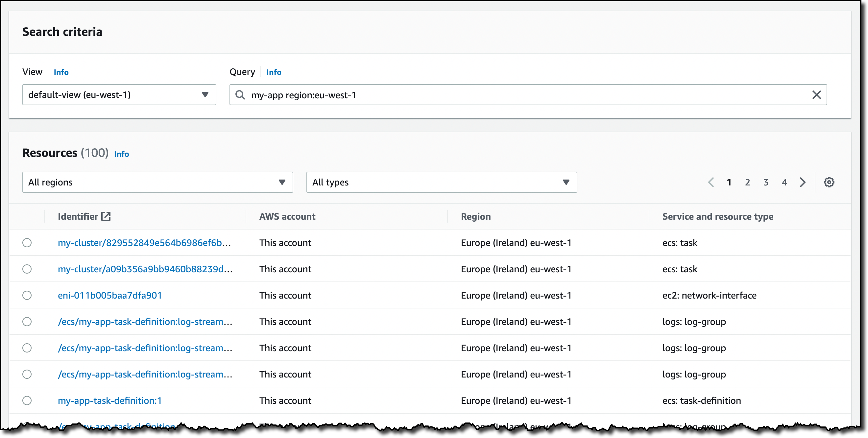The width and height of the screenshot is (868, 438).
Task: Open the Info link next to Resources
Action: point(121,154)
